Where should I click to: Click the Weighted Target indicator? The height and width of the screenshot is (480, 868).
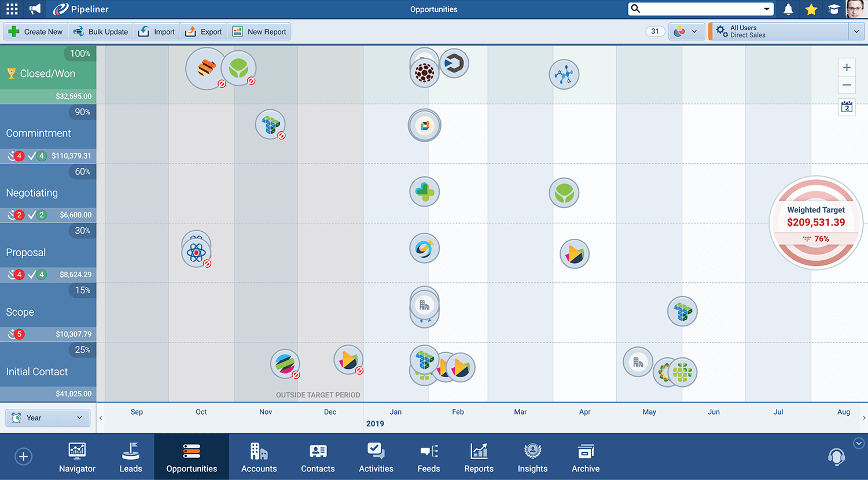pyautogui.click(x=816, y=223)
